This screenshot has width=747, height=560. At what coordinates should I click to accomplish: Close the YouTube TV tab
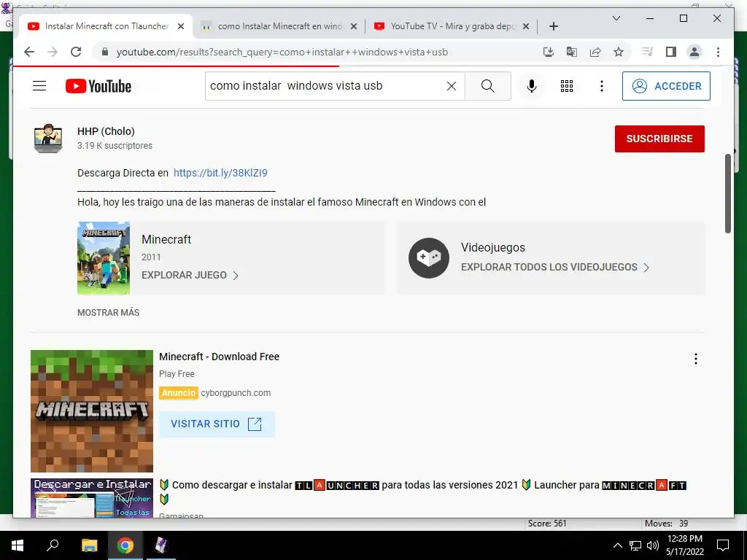click(x=526, y=27)
